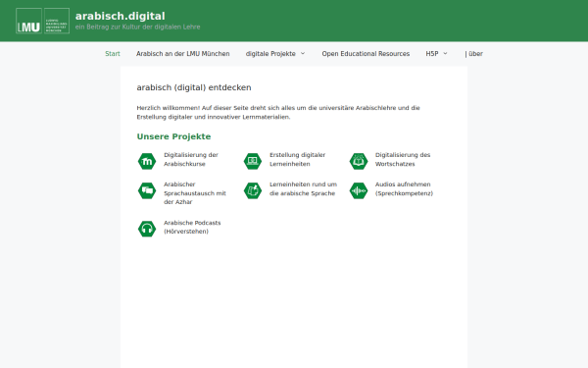Screen dimensions: 588x368
Task: Click the Ludwig-Maximilians-Universität text logo box
Action: pyautogui.click(x=57, y=21)
